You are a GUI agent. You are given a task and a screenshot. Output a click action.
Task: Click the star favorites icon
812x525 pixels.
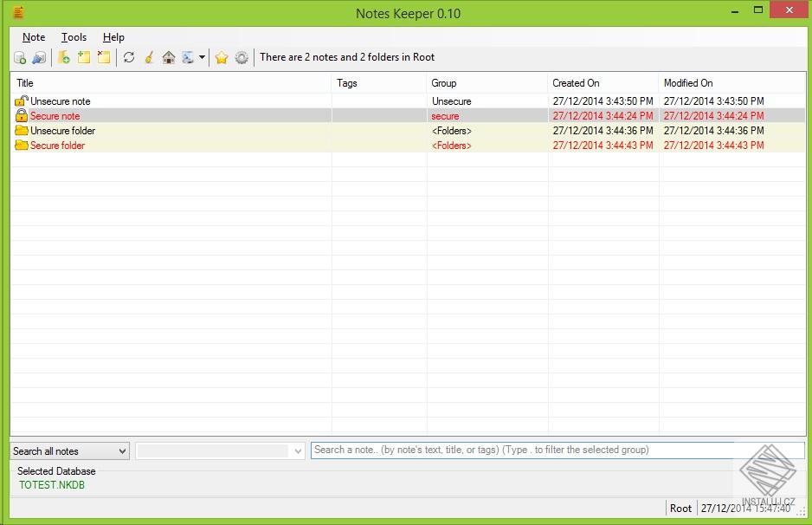pyautogui.click(x=222, y=57)
